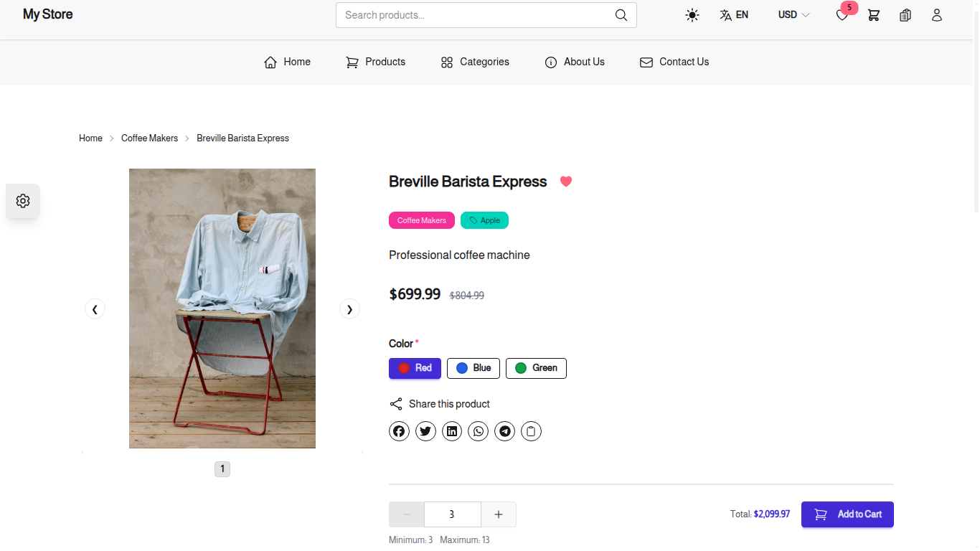Select the Blue color option

click(x=473, y=368)
